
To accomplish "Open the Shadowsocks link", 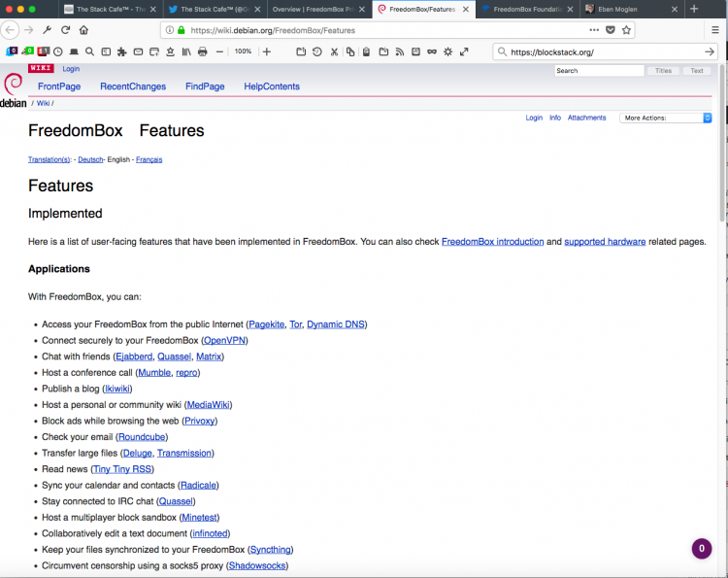I will pyautogui.click(x=257, y=566).
